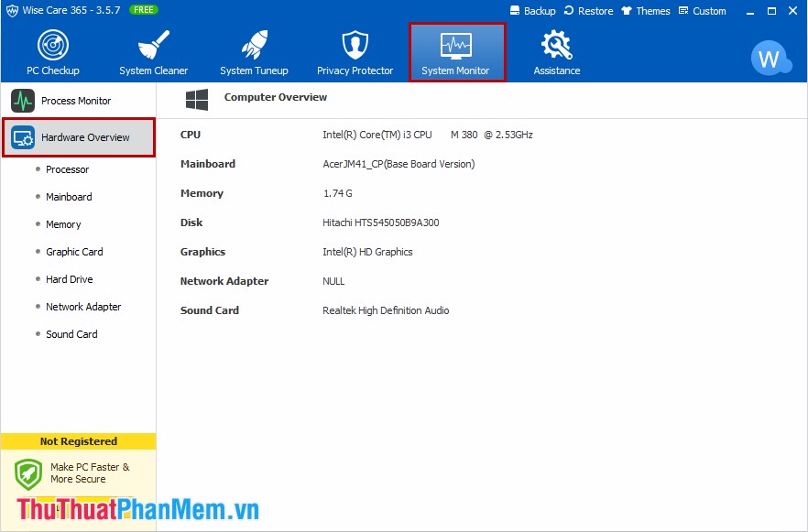Select Network Adapter in sidebar
The width and height of the screenshot is (808, 532).
coord(83,307)
